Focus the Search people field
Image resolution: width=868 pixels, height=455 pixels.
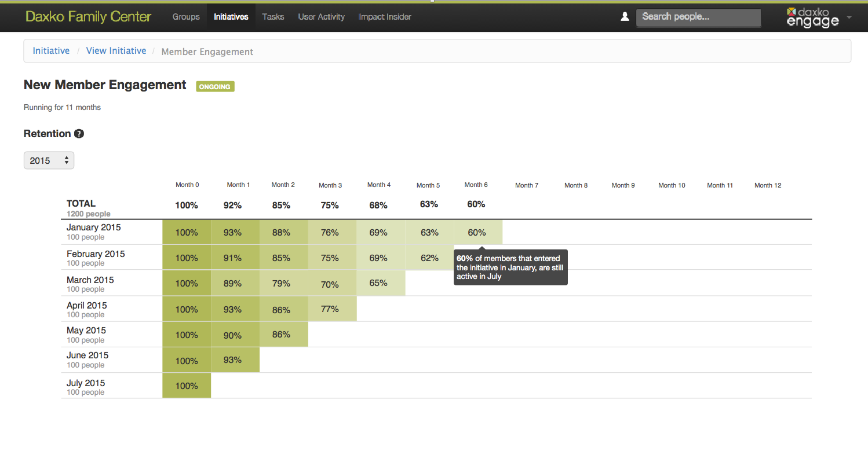(699, 17)
